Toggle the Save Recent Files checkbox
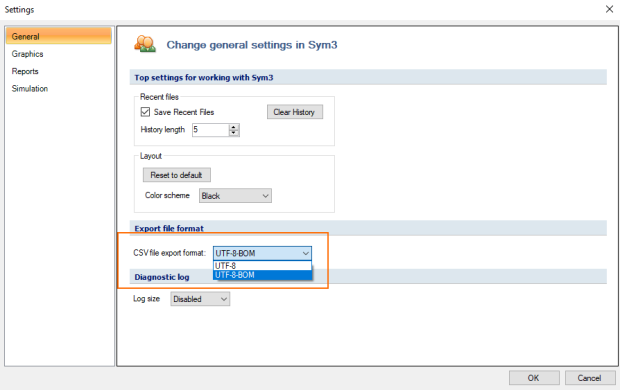 click(145, 112)
